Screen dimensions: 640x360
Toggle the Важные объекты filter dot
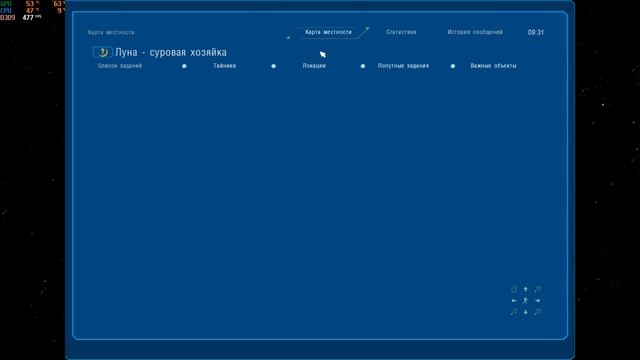click(453, 66)
